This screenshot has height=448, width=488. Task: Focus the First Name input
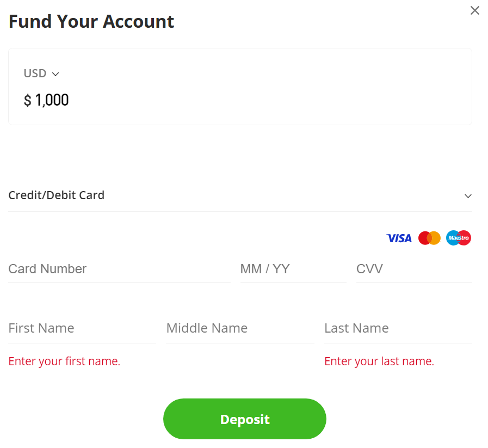pyautogui.click(x=82, y=328)
